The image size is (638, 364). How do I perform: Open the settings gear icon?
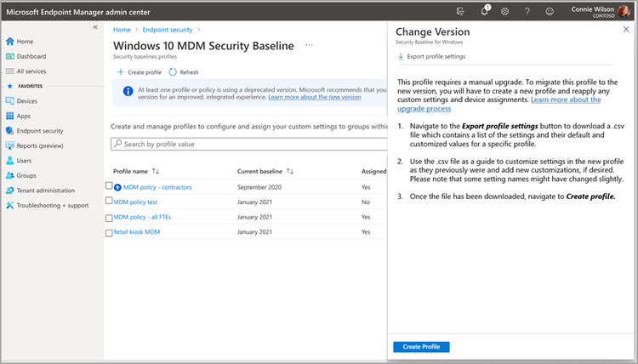click(505, 11)
